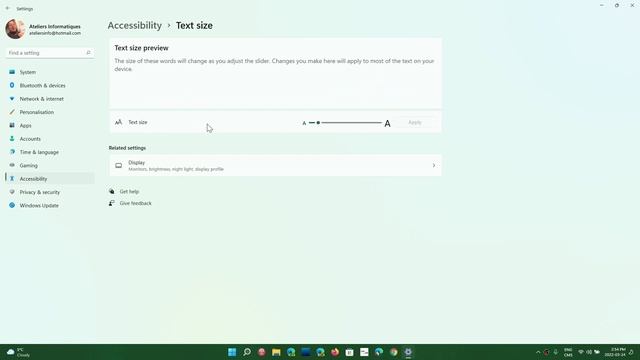This screenshot has width=640, height=360.
Task: Open File Explorer from the taskbar
Action: pyautogui.click(x=276, y=352)
